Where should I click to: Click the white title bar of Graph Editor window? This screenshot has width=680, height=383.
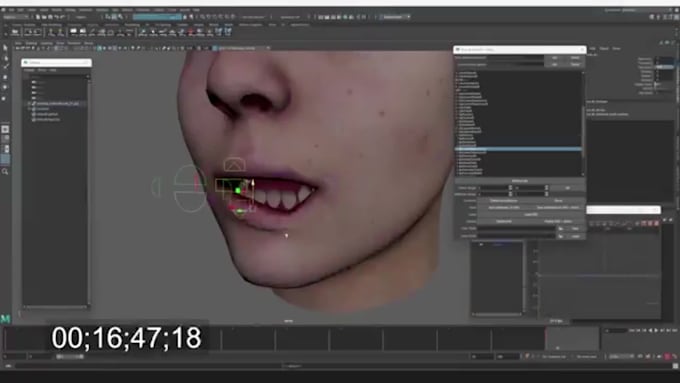click(x=624, y=210)
